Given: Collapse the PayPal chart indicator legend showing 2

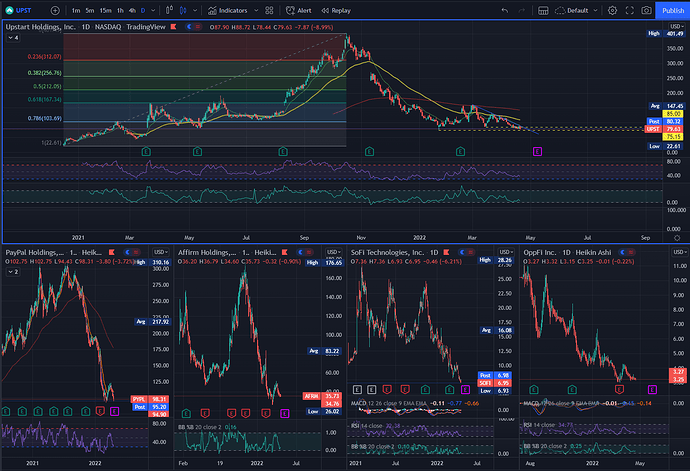Looking at the screenshot, I should (x=13, y=272).
